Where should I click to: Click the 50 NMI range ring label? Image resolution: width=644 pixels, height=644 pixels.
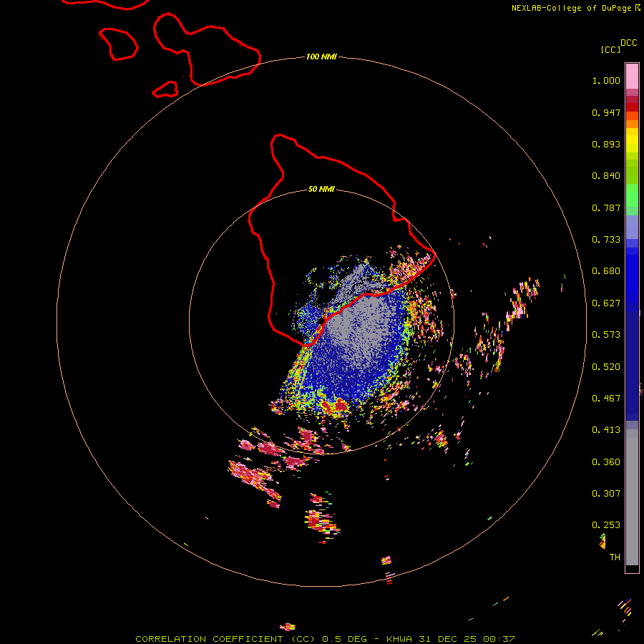coord(321,190)
